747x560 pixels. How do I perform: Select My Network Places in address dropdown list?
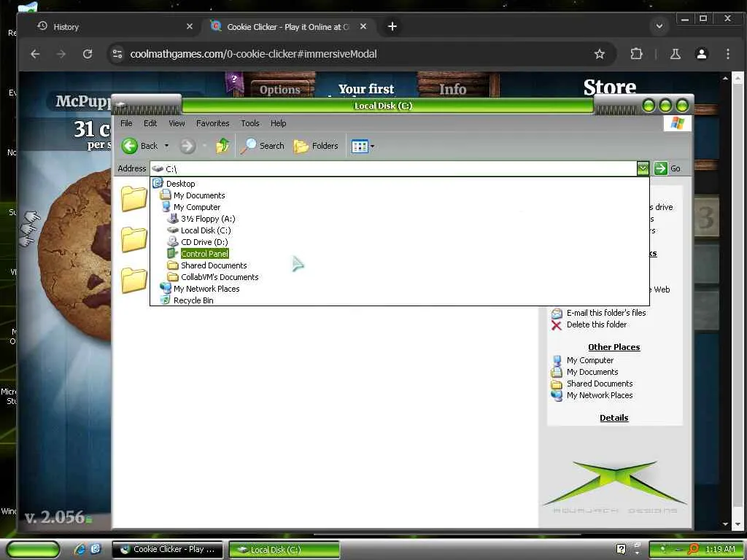(206, 289)
